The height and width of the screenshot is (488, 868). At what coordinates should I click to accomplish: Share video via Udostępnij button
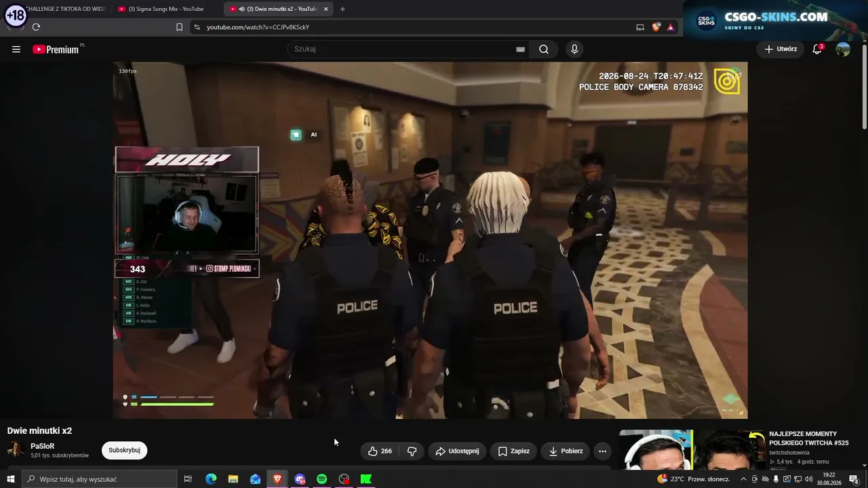pyautogui.click(x=457, y=451)
